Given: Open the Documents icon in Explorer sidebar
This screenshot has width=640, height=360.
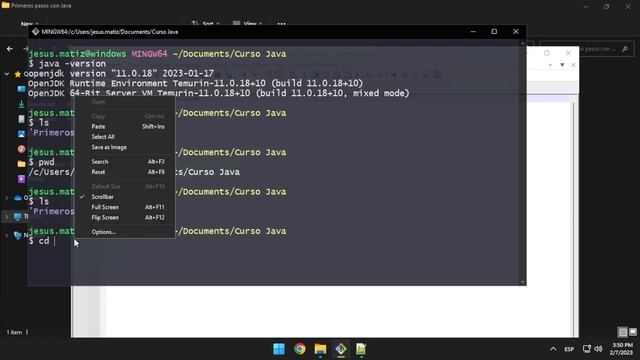Looking at the screenshot, I should [x=21, y=119].
